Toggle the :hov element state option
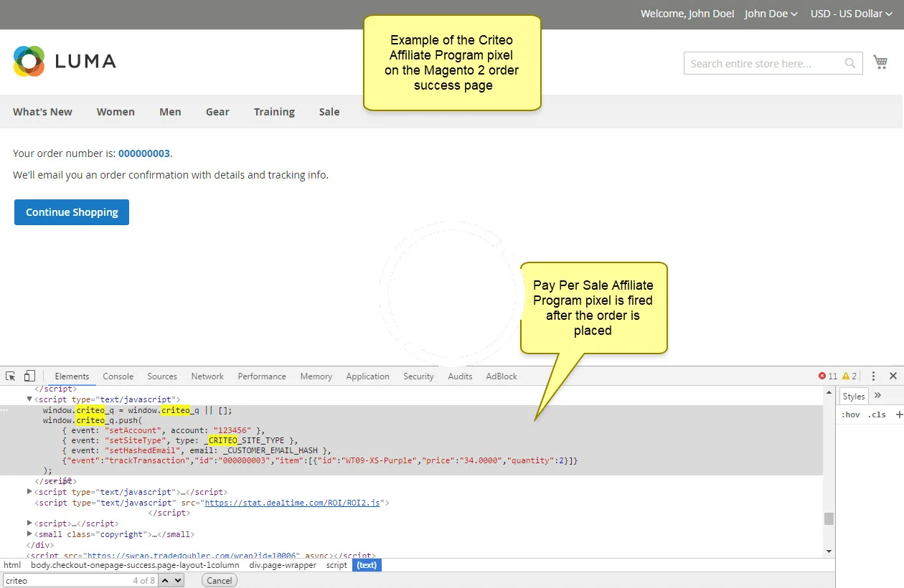Screen dimensions: 904x588 coord(850,414)
